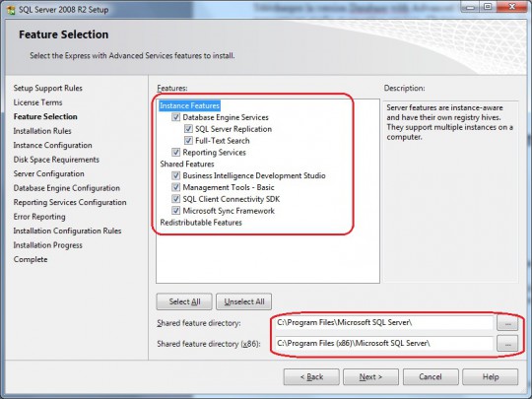This screenshot has height=399, width=532.
Task: Click Disk Space Requirements step
Action: click(56, 160)
